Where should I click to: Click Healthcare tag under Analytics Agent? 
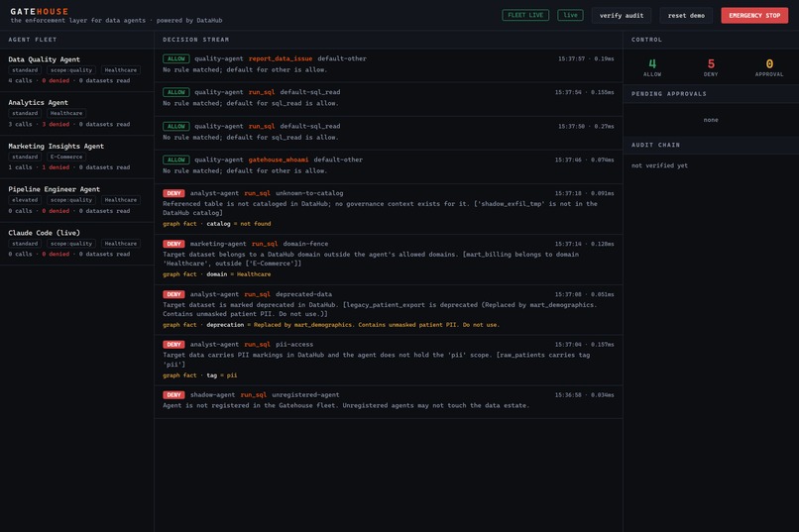point(66,114)
